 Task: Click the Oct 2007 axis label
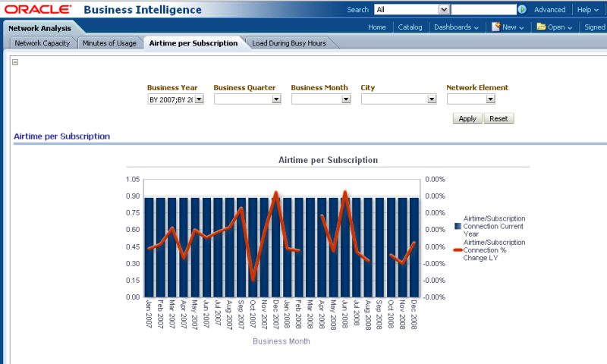tap(253, 315)
